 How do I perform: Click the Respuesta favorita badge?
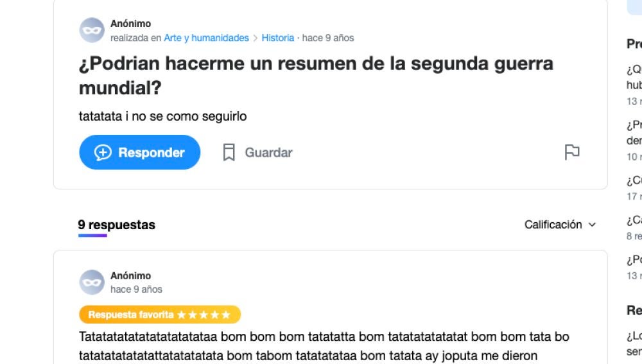pyautogui.click(x=160, y=315)
